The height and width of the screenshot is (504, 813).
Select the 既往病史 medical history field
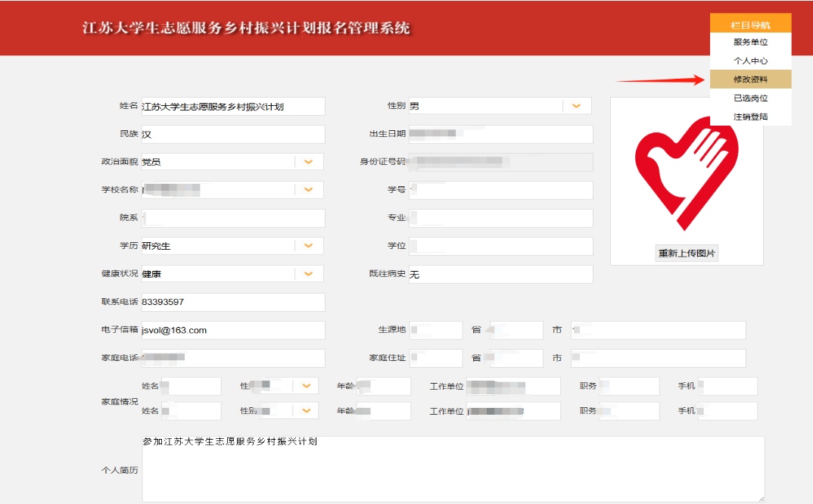[500, 275]
